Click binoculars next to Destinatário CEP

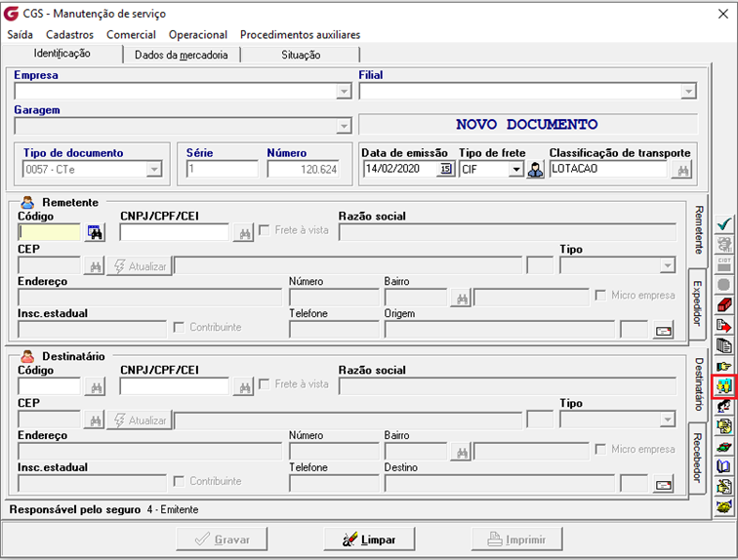tap(95, 420)
